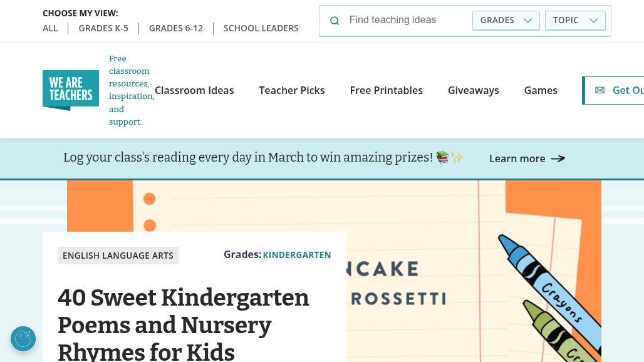Screen dimensions: 644x362
Task: Click the Learn more link
Action: [517, 158]
